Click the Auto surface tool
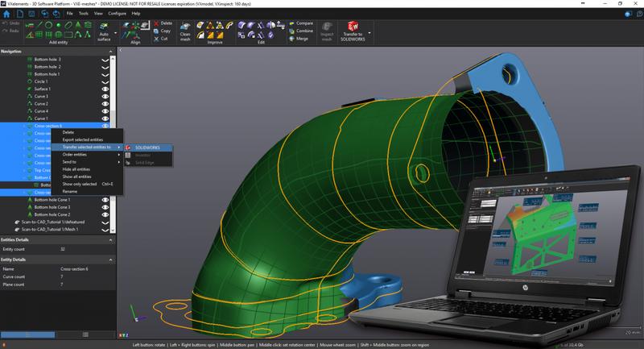The image size is (644, 349). pyautogui.click(x=103, y=32)
